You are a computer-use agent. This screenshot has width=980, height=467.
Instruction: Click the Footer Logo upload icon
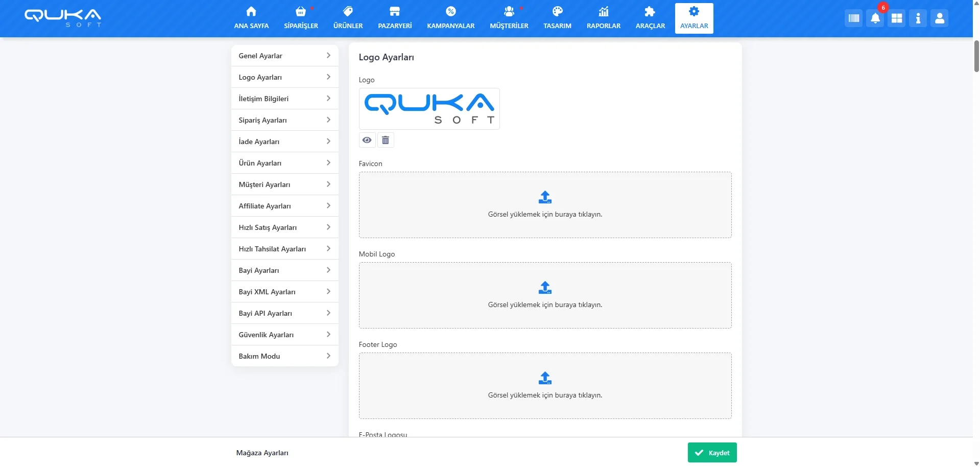click(x=545, y=378)
